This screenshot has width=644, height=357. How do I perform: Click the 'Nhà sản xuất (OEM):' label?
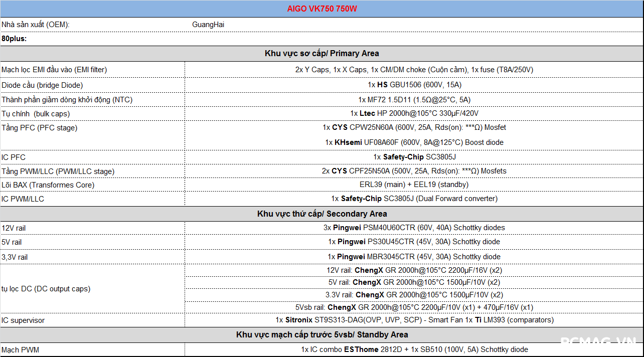click(x=36, y=24)
